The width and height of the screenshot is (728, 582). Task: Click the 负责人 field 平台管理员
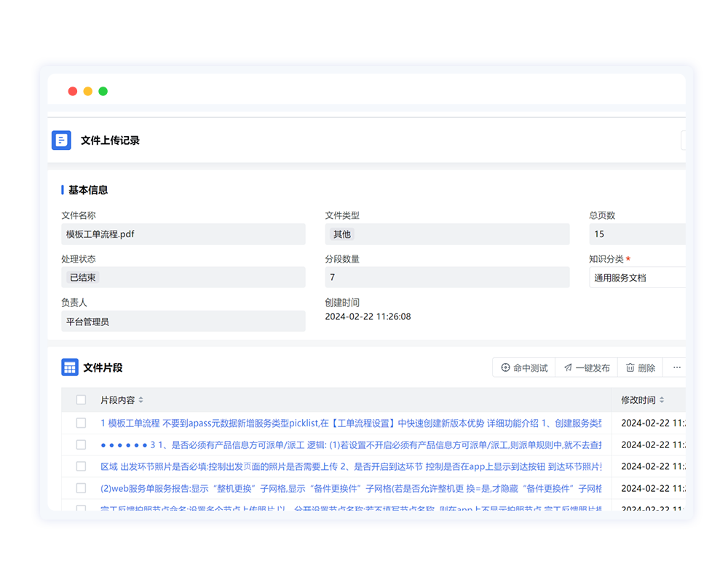pyautogui.click(x=183, y=322)
